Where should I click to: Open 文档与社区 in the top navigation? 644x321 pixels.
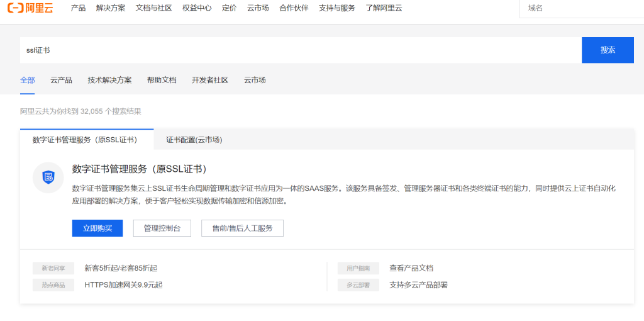(153, 8)
